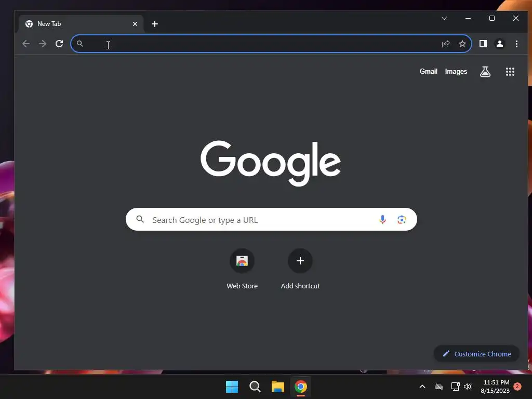Screen dimensions: 532x399
Task: Search by image with Google Lens
Action: (x=402, y=220)
